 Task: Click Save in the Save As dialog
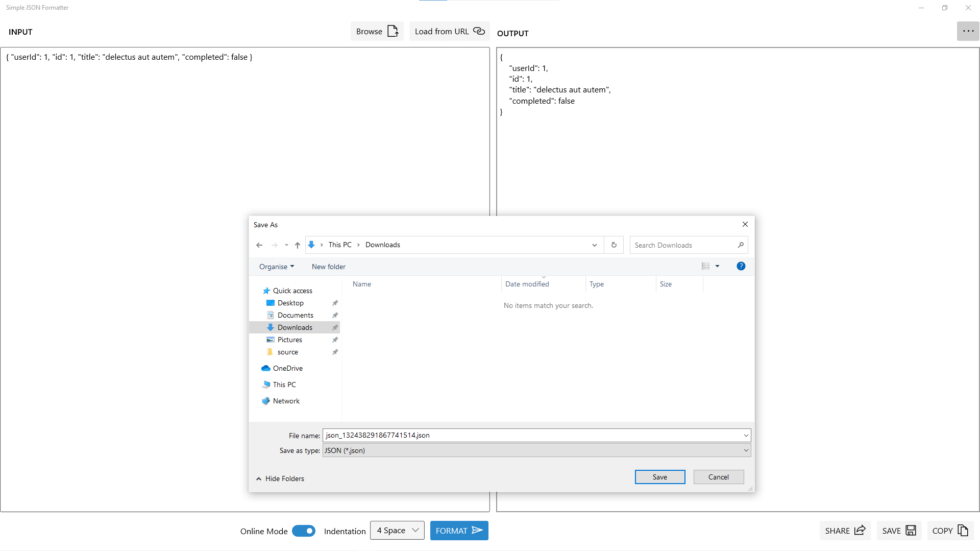tap(660, 477)
